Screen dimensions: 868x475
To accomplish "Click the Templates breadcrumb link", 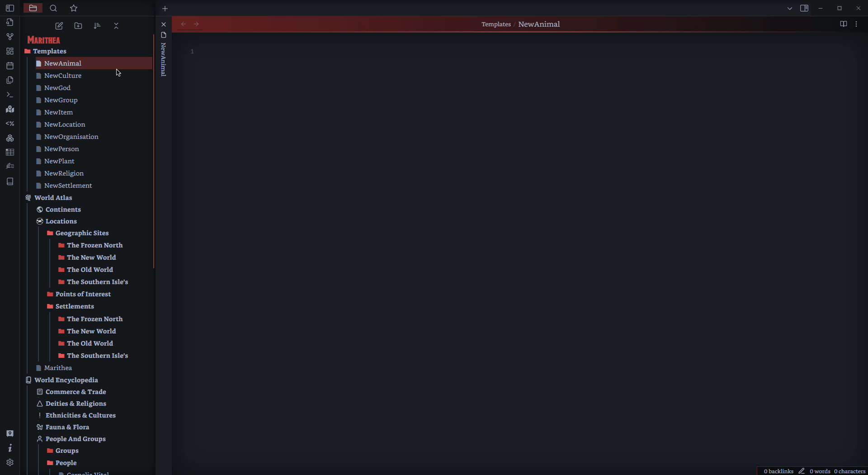I will click(496, 24).
